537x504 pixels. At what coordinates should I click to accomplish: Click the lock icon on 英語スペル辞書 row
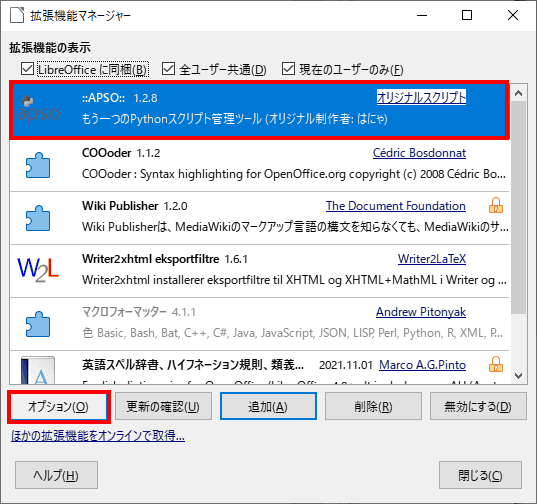coord(496,364)
